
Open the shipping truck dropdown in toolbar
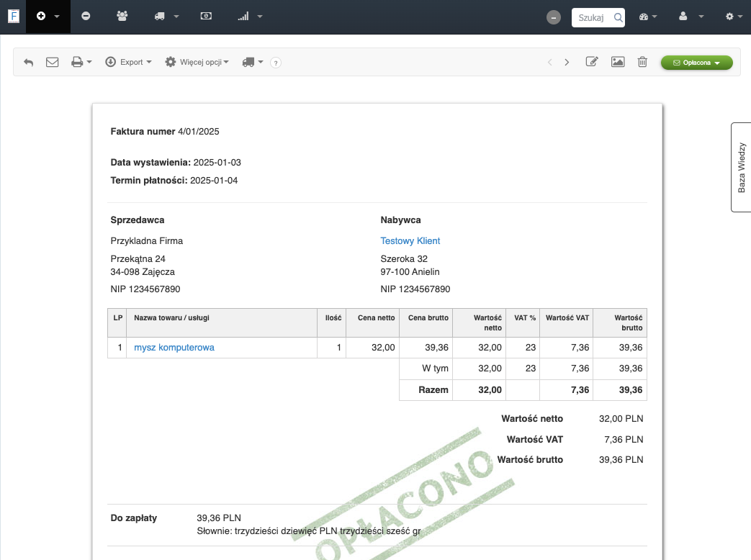(x=253, y=62)
